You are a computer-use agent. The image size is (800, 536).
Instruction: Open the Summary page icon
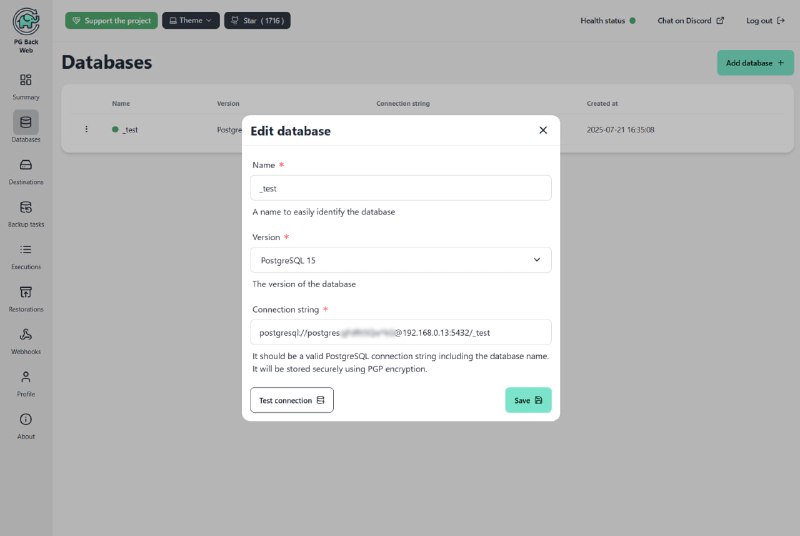(x=26, y=80)
